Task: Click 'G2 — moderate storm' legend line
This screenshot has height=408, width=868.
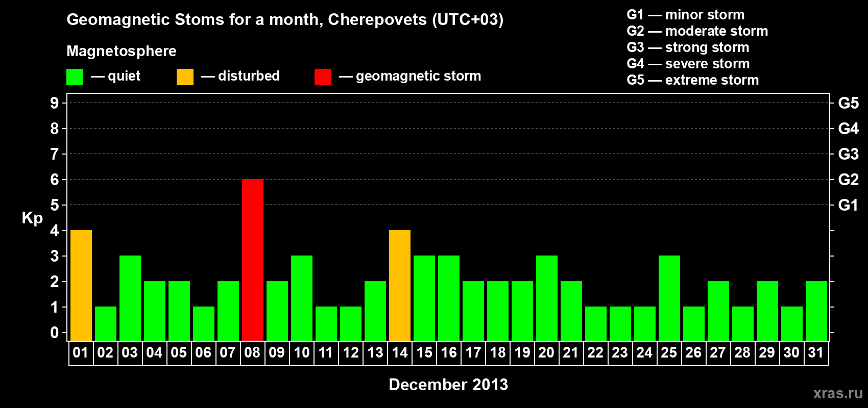Action: (x=697, y=31)
